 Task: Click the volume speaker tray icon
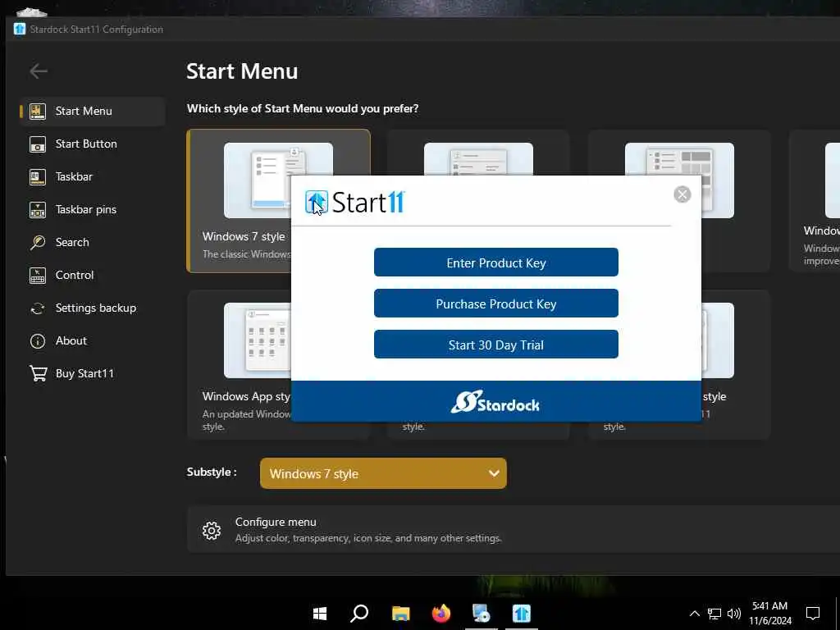pyautogui.click(x=734, y=614)
